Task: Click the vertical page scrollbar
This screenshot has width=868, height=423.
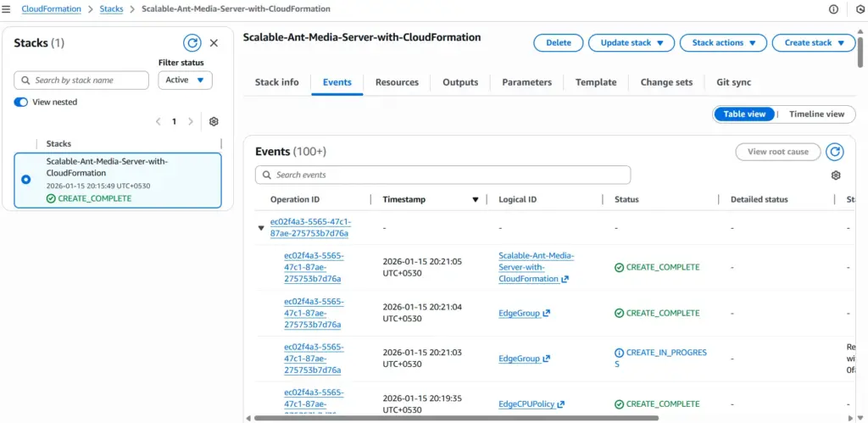Action: coord(860,51)
